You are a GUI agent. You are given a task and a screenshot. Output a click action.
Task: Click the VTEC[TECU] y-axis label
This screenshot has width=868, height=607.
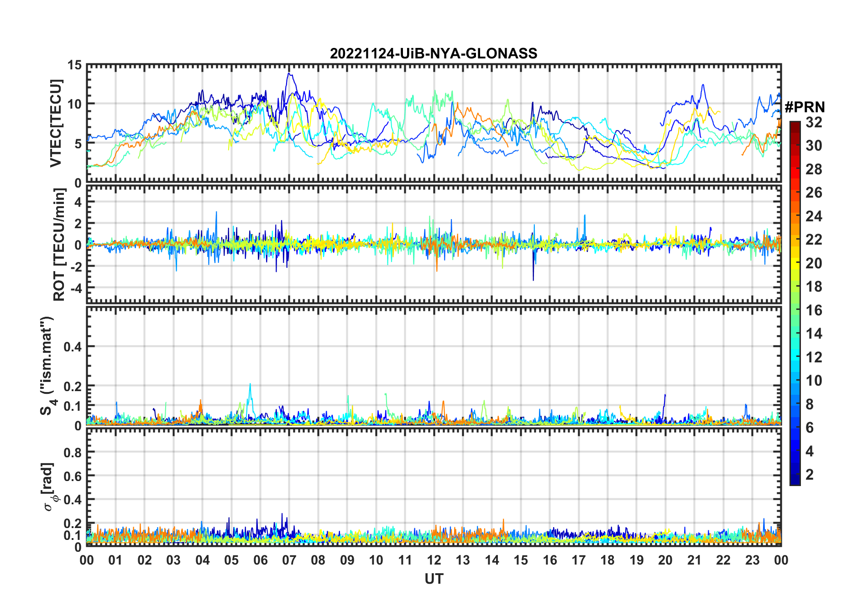56,123
